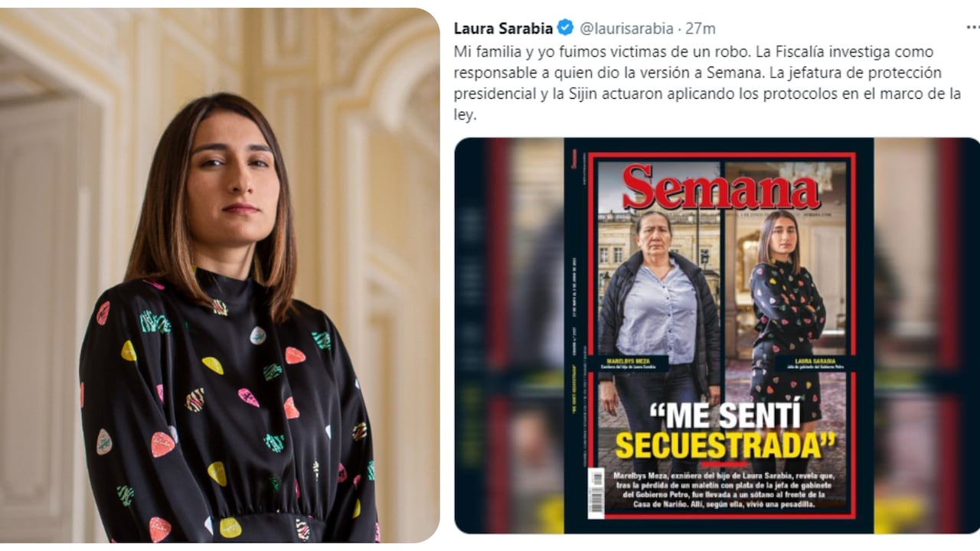Click the red Semana logo on cover

(x=720, y=187)
